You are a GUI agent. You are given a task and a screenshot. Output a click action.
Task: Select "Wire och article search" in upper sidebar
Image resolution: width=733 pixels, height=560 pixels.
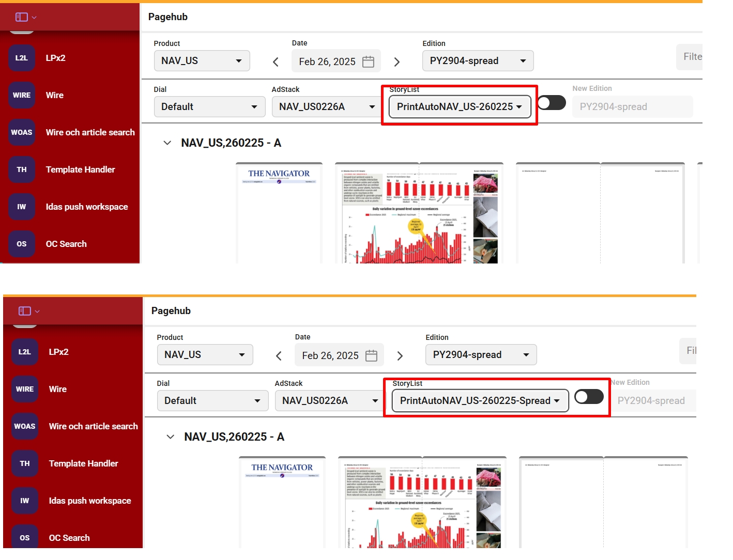(x=90, y=132)
